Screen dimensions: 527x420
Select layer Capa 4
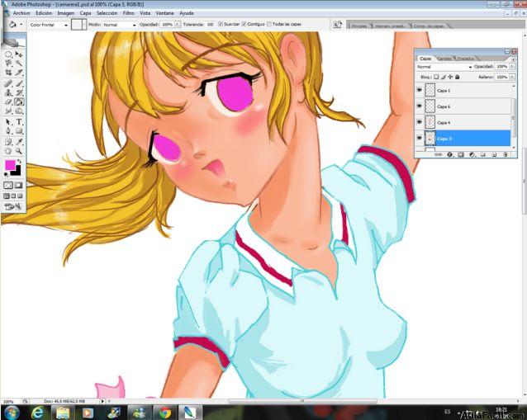point(463,123)
